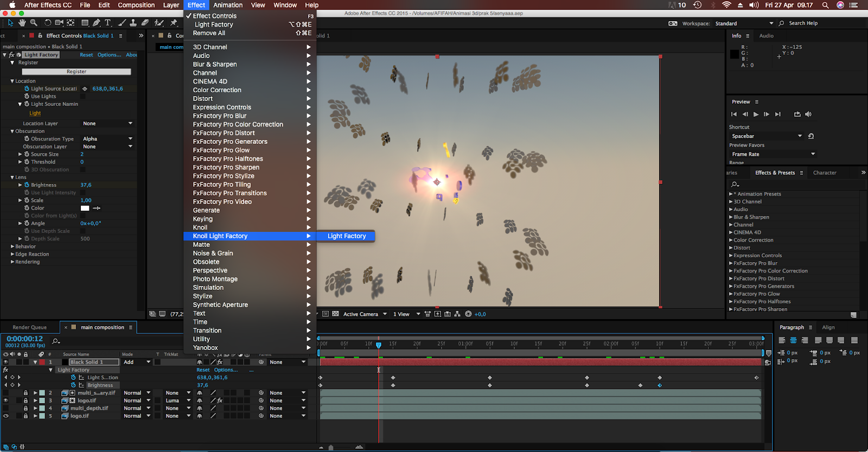Toggle Light Factory effect fx switch
This screenshot has height=452, width=868.
point(11,55)
